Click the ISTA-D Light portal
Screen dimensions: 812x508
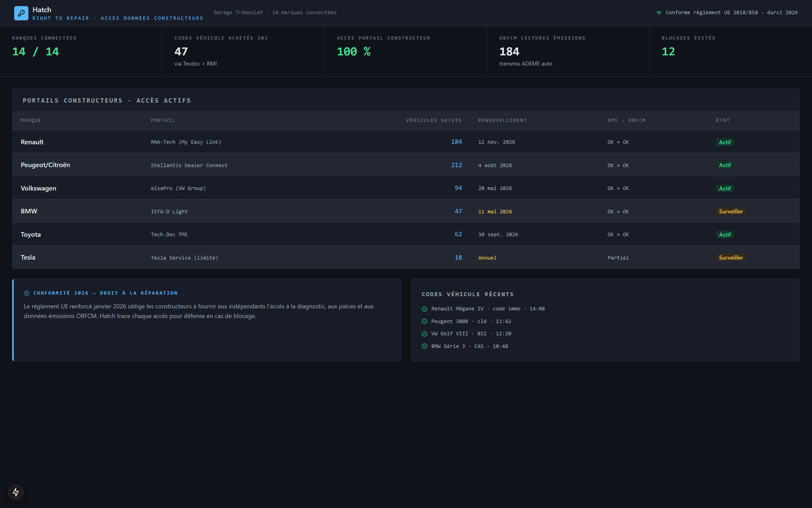point(169,212)
